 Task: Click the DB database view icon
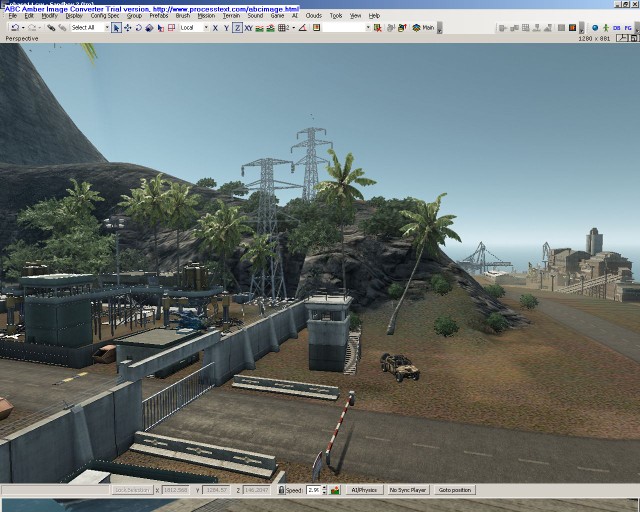[x=616, y=28]
